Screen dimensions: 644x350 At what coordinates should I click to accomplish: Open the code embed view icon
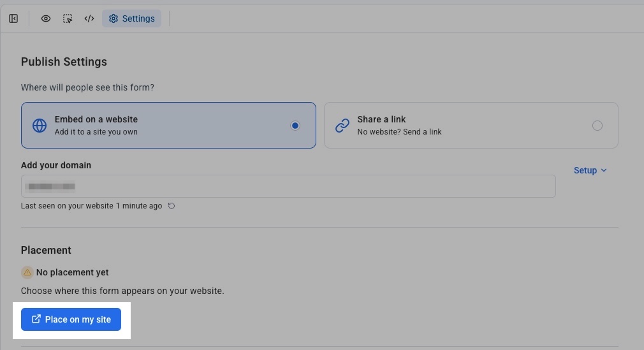tap(89, 18)
